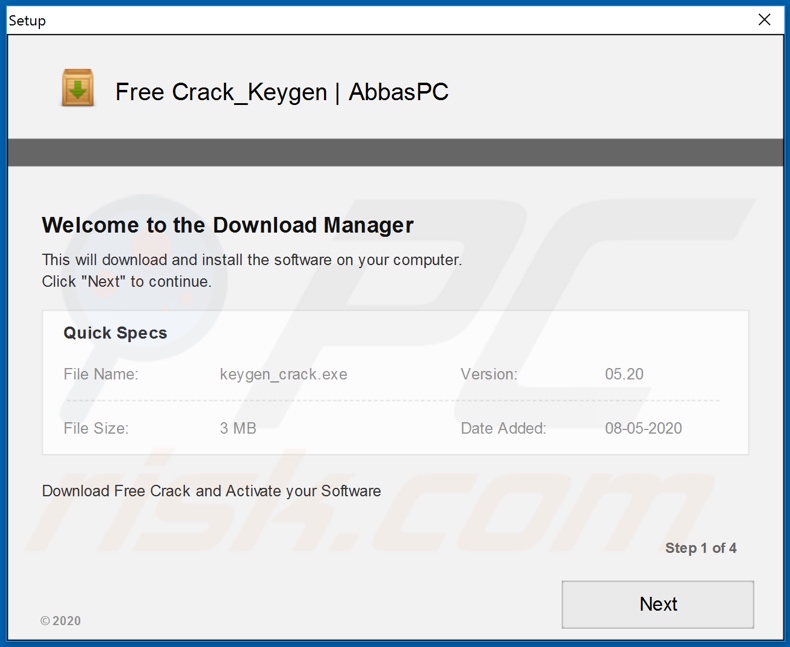Select the 3 MB file size value
The height and width of the screenshot is (647, 790).
tap(238, 428)
